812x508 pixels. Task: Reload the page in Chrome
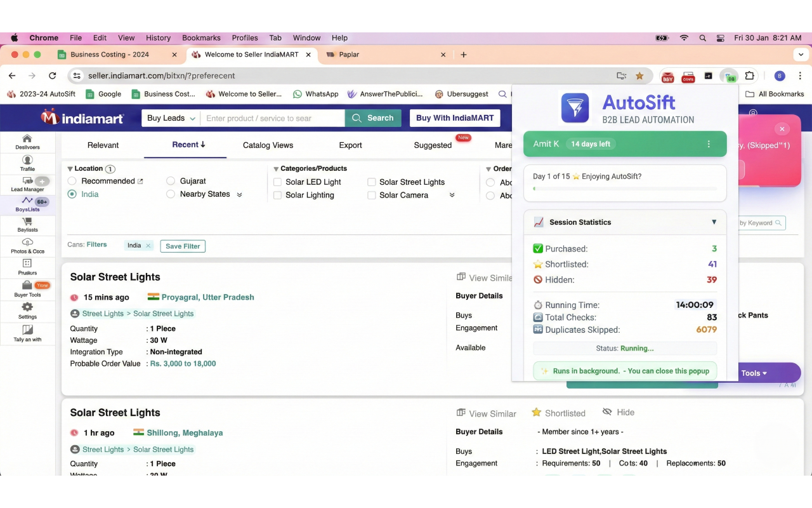click(53, 76)
